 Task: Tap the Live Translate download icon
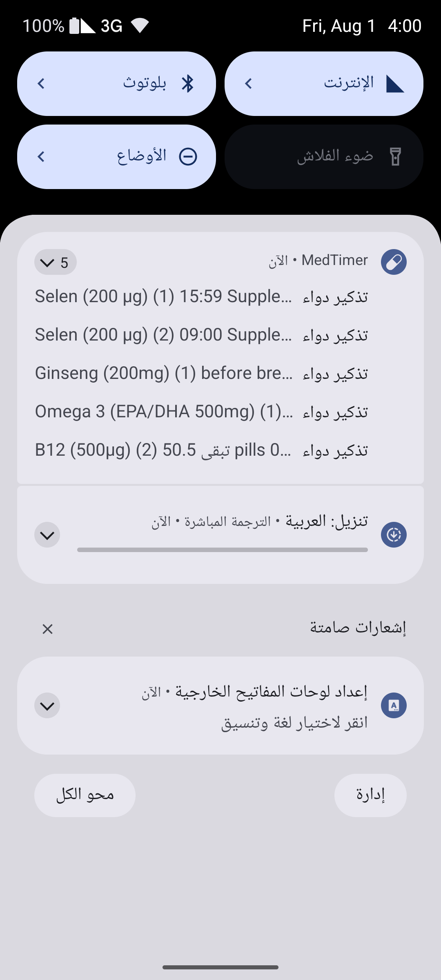coord(394,535)
